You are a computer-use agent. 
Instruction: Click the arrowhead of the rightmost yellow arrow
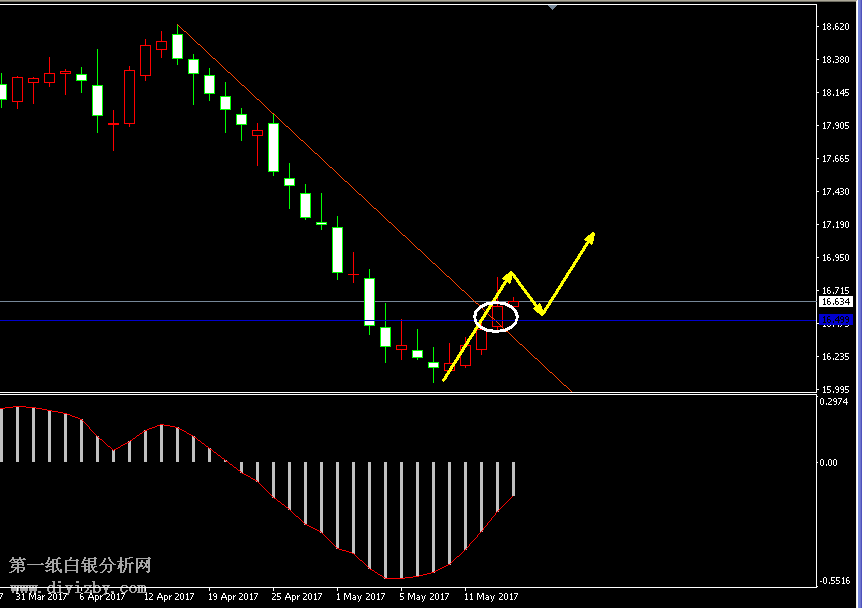coord(591,237)
